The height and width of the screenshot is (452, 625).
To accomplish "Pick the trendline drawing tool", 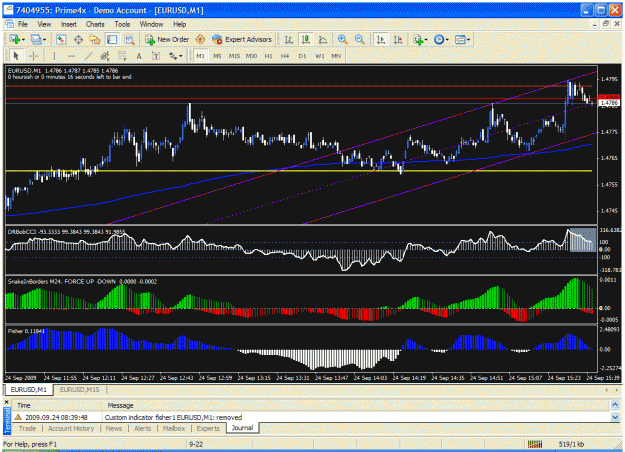I will [88, 56].
